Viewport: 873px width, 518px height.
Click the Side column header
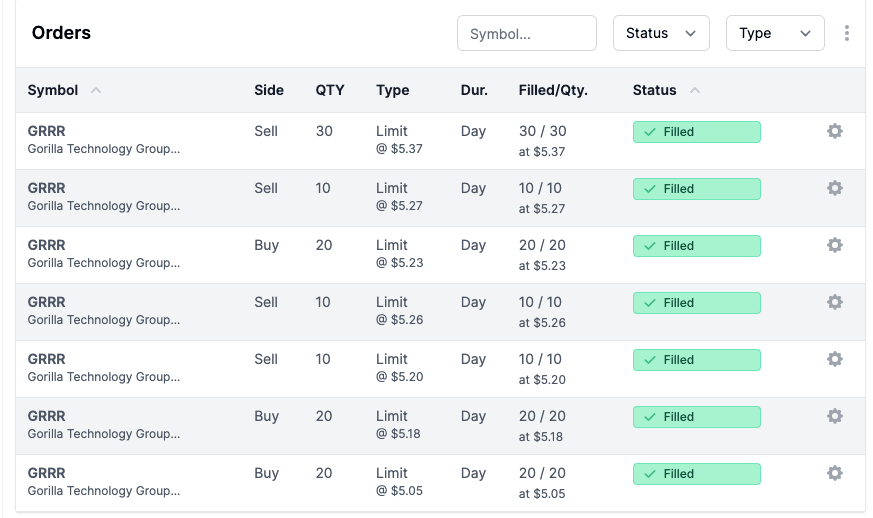point(269,90)
